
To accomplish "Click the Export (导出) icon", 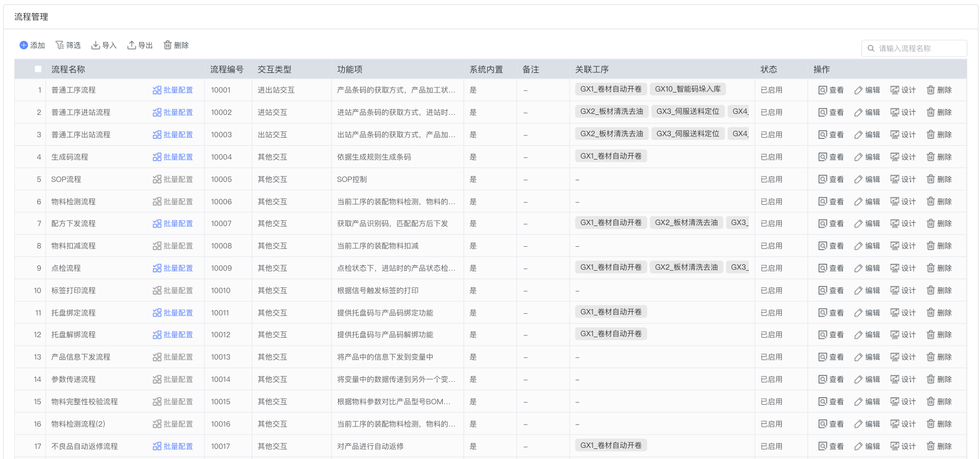I will 131,45.
